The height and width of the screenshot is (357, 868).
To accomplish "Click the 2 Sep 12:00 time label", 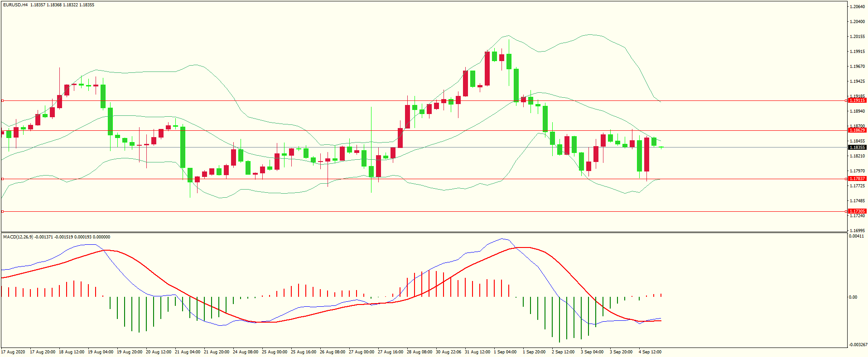I will pos(563,352).
